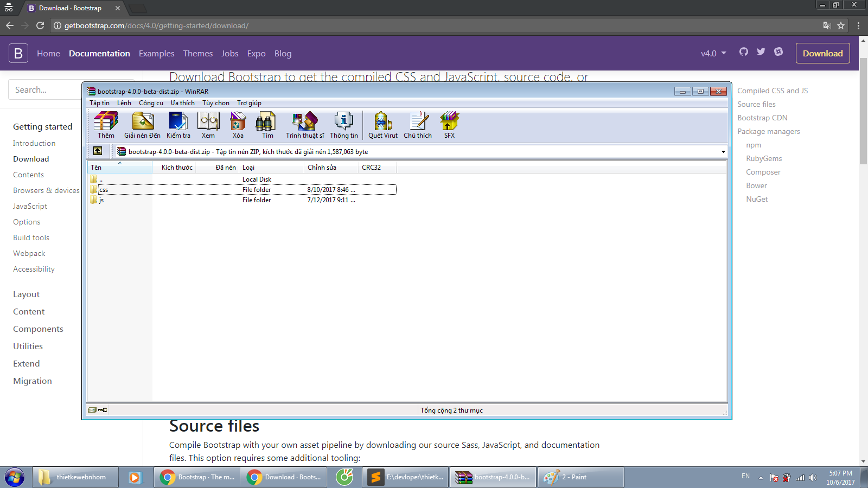This screenshot has height=488, width=868.
Task: Open the Paint taskbar item
Action: coord(580,477)
